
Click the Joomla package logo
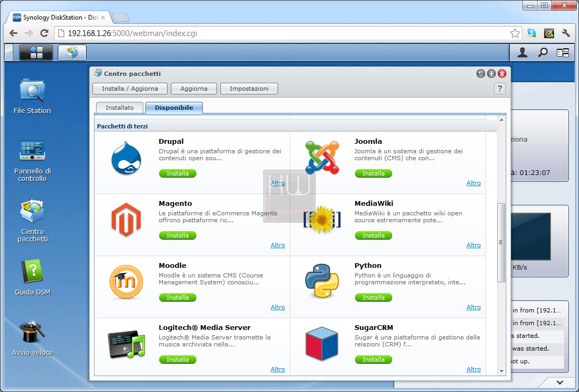point(322,158)
